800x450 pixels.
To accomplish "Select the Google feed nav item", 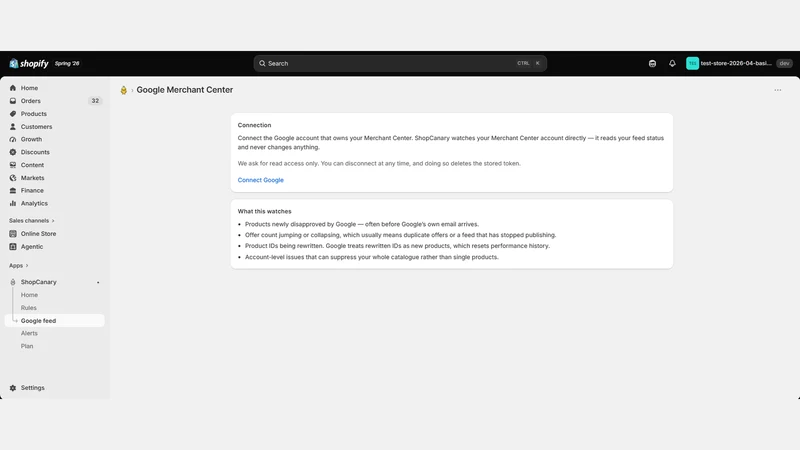I will [55, 320].
